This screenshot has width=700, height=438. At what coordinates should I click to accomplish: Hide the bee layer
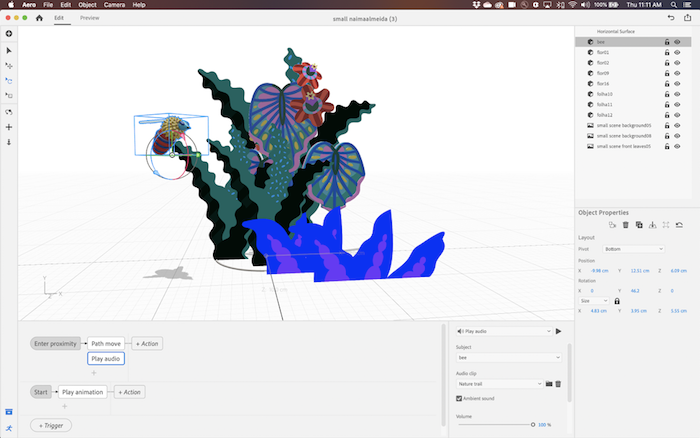tap(677, 42)
